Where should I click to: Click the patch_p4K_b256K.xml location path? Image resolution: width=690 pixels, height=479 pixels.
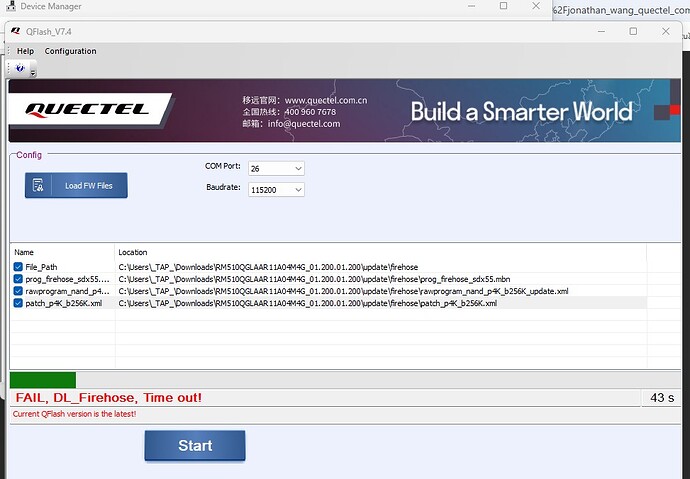pyautogui.click(x=308, y=303)
